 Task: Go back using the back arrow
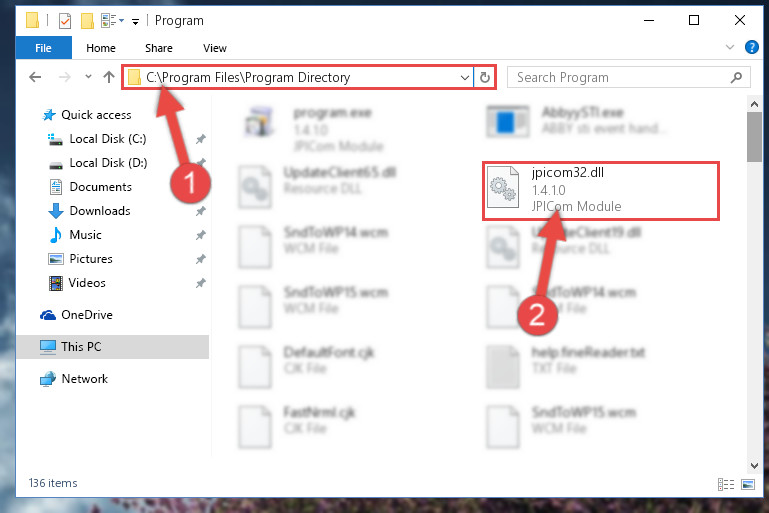pos(35,77)
